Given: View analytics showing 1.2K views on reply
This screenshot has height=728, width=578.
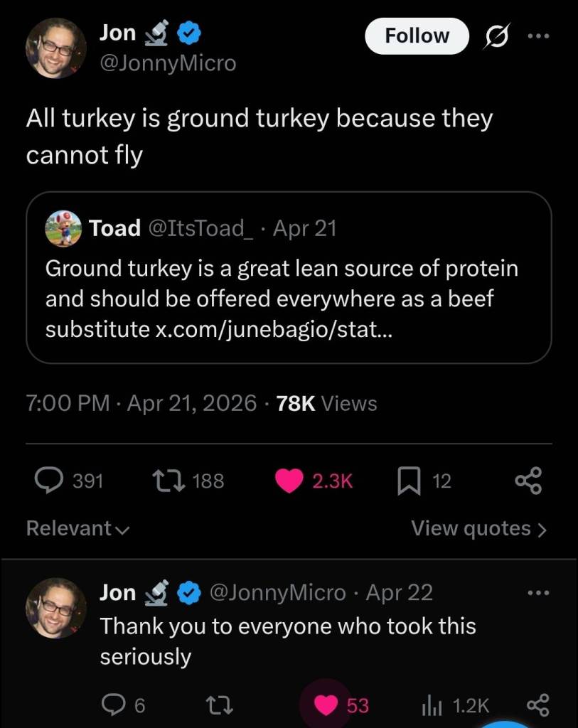Looking at the screenshot, I should click(432, 705).
